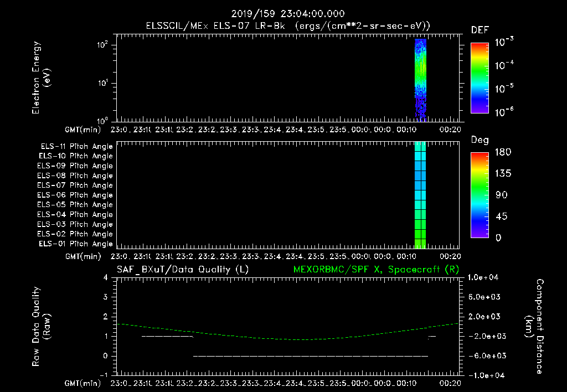Screen dimensions: 567x392
Task: Select the ELS-09 Pitch Angle row label
Action: click(75, 166)
